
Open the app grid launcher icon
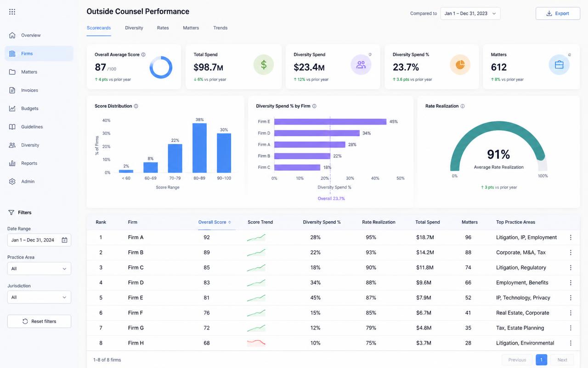tap(12, 12)
